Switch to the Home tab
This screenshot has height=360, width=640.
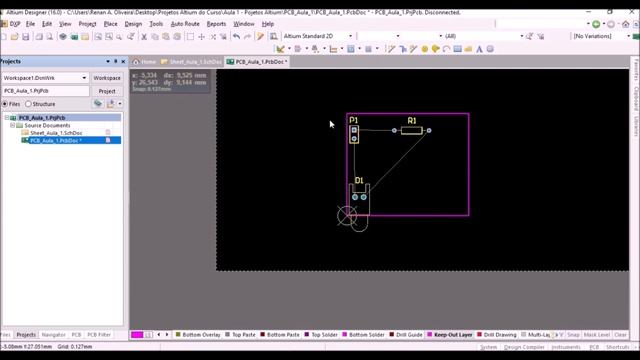coord(144,62)
